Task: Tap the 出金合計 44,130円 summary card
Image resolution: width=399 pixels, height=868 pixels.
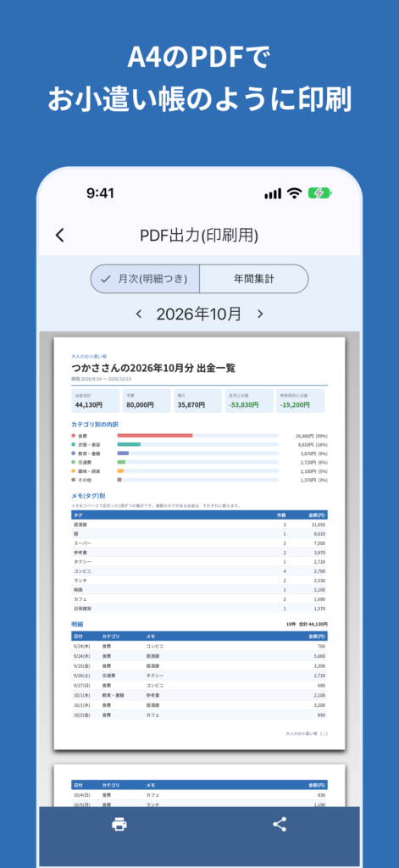Action: pyautogui.click(x=96, y=401)
